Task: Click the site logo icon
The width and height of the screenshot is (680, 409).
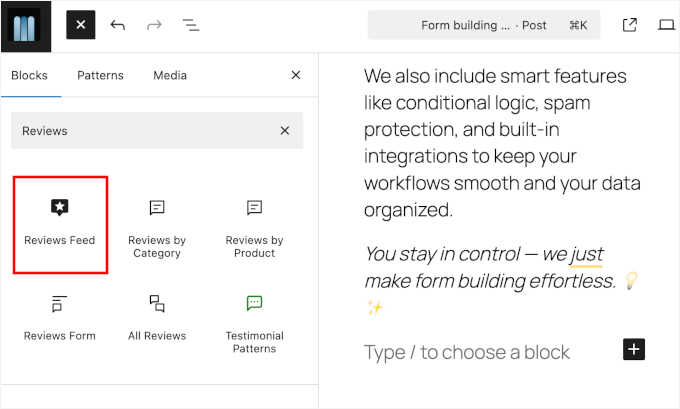Action: coord(25,25)
